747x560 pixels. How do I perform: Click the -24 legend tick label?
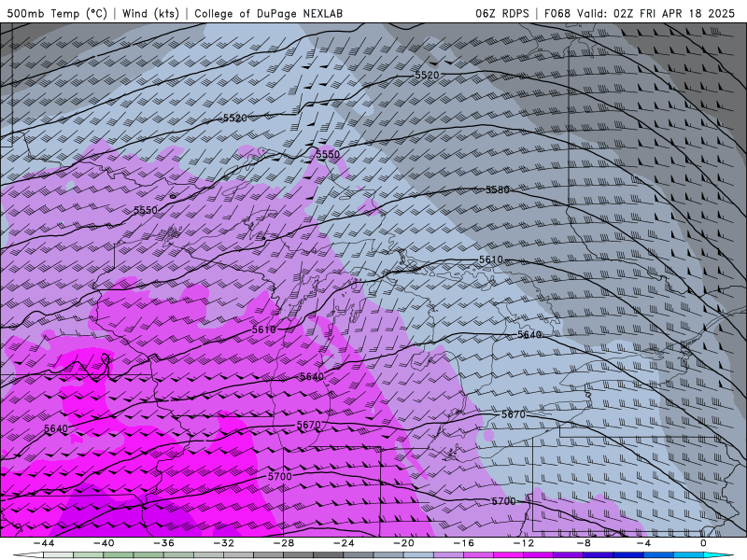344,543
